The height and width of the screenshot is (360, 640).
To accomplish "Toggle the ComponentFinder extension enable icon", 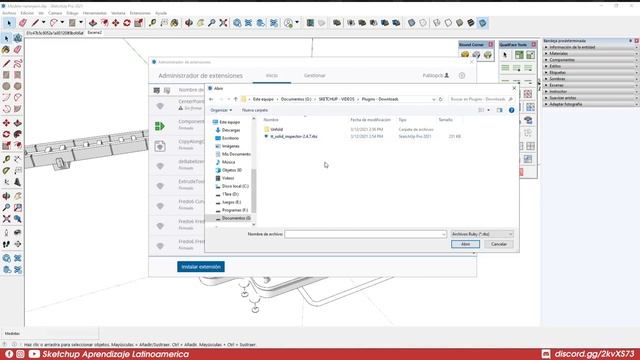I will click(x=160, y=126).
